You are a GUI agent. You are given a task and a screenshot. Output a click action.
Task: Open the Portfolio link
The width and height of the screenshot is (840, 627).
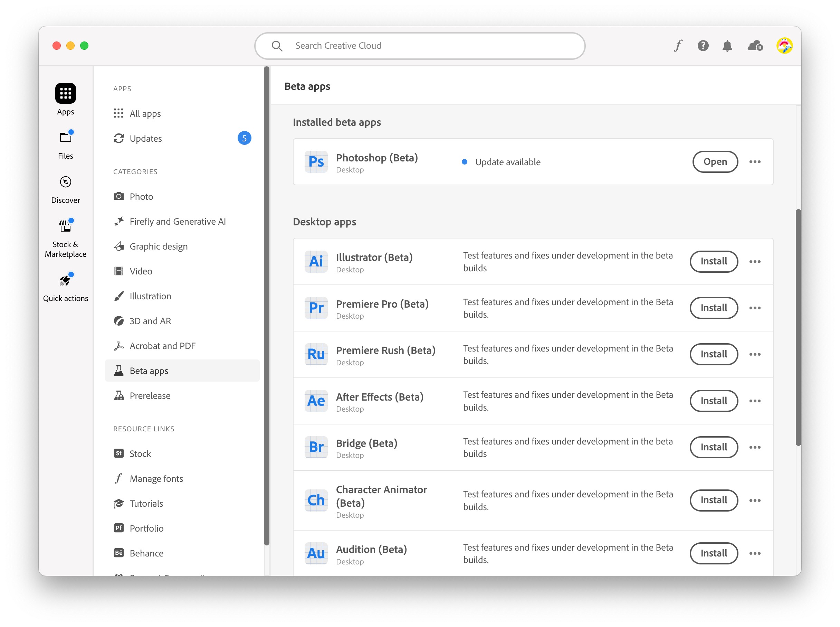click(182, 528)
